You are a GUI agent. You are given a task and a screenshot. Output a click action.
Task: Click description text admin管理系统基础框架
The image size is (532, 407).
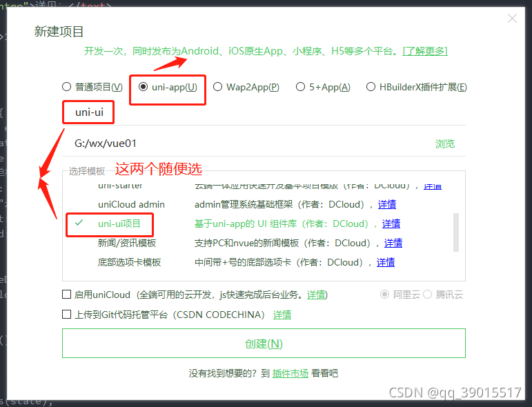244,204
